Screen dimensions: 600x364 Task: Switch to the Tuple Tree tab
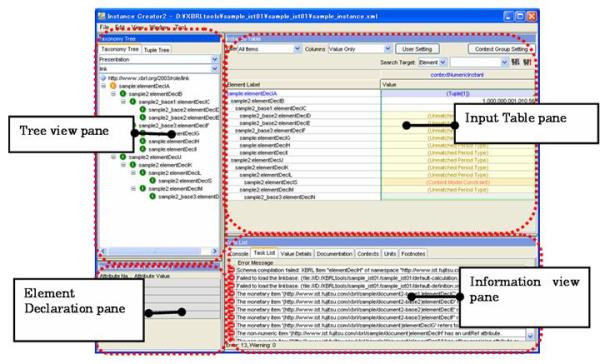click(157, 50)
